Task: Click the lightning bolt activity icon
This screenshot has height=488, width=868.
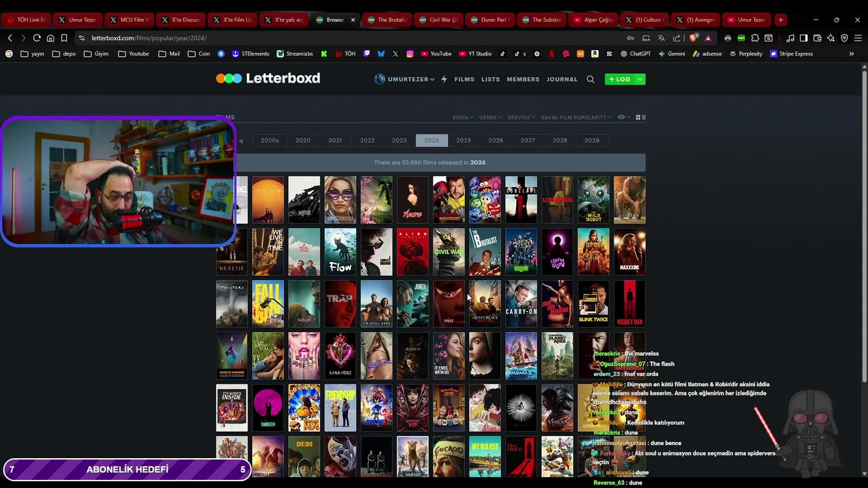Action: point(444,79)
